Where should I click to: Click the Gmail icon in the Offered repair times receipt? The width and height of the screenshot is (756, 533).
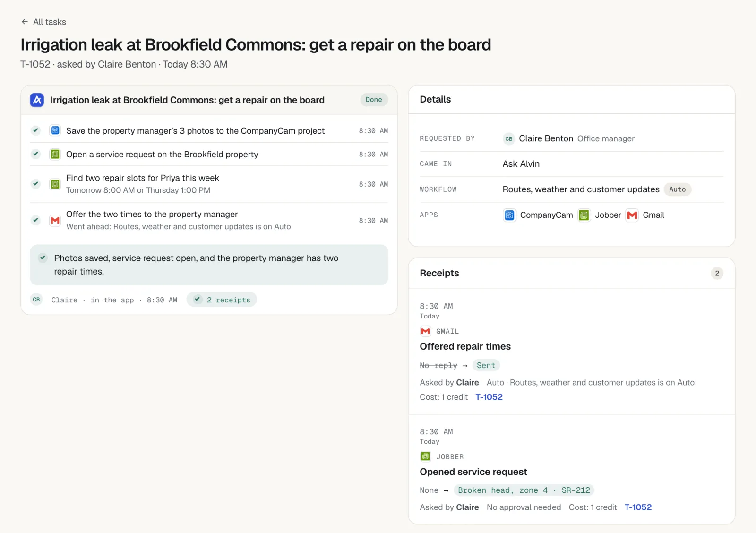(426, 331)
